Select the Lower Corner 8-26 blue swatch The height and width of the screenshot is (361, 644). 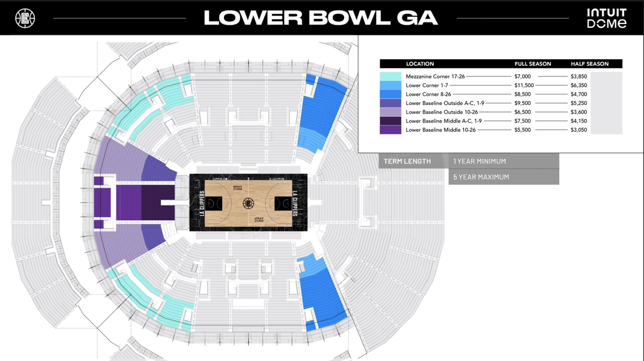(x=390, y=94)
